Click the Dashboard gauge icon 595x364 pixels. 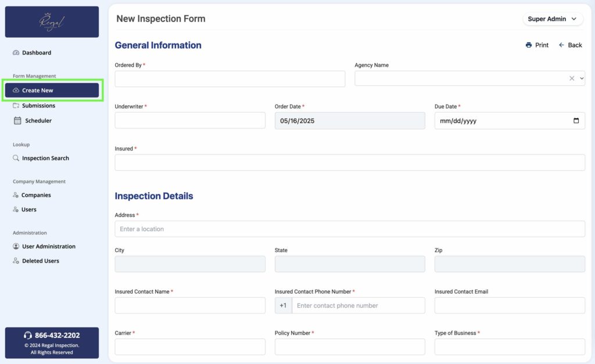coord(16,53)
